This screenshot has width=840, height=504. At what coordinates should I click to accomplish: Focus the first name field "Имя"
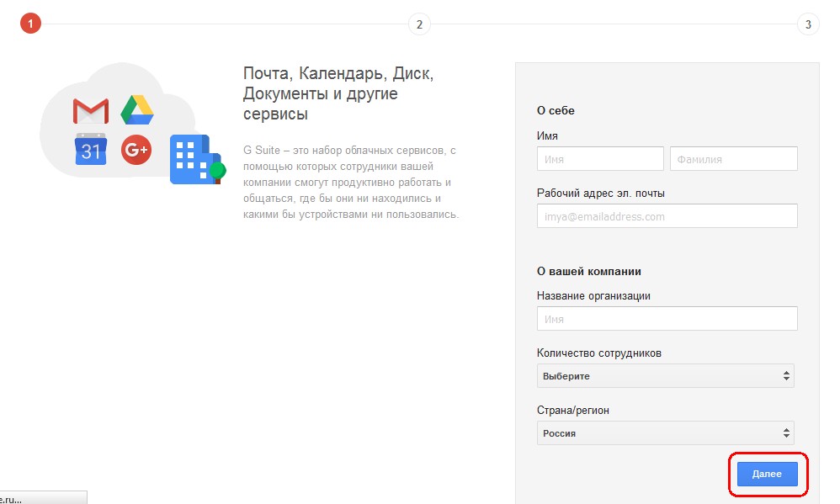click(x=600, y=159)
